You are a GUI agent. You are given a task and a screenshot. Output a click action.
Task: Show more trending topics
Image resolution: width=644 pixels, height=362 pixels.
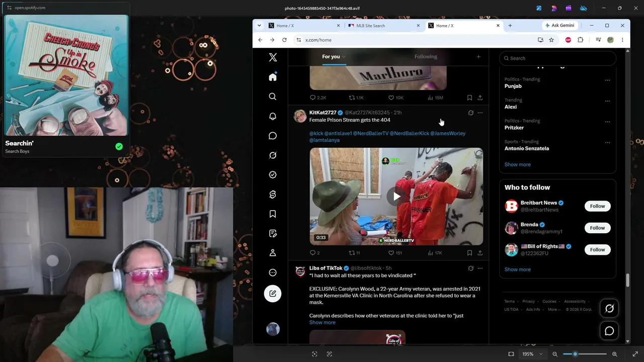[517, 165]
